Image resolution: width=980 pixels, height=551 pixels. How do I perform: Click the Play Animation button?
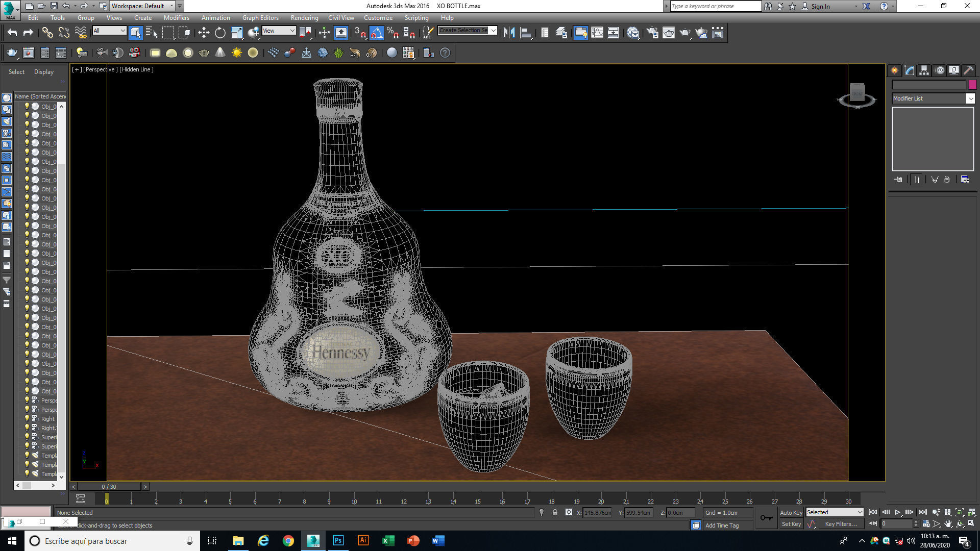click(897, 512)
